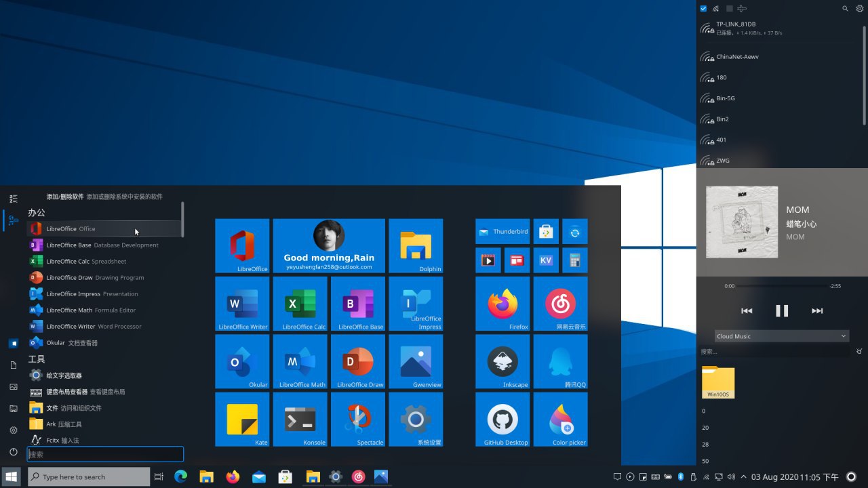Click the Gwenview image viewer tile
868x488 pixels.
coord(416,361)
